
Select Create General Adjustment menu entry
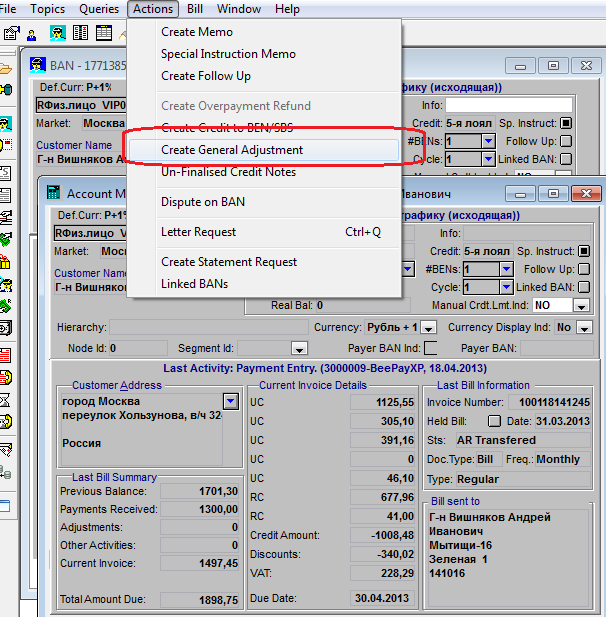click(x=264, y=150)
